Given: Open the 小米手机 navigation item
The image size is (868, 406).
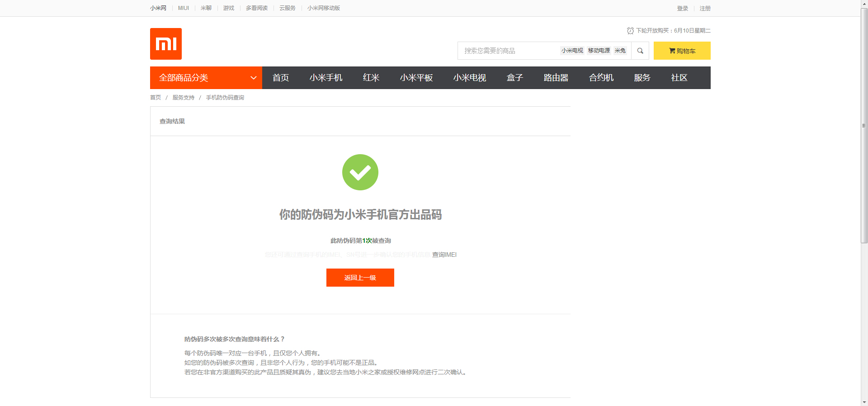Looking at the screenshot, I should click(x=326, y=78).
